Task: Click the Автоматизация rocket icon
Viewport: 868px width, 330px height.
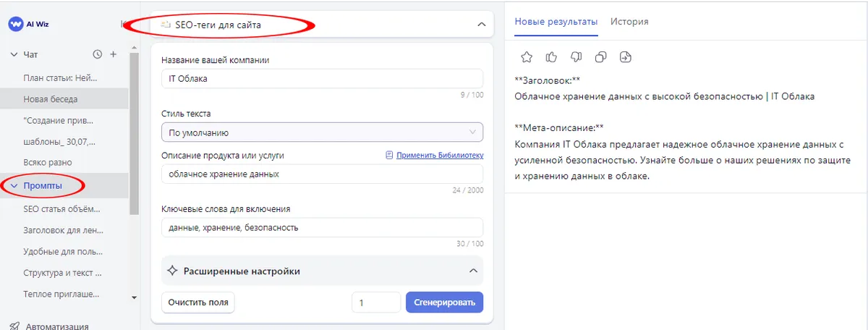Action: click(x=14, y=326)
